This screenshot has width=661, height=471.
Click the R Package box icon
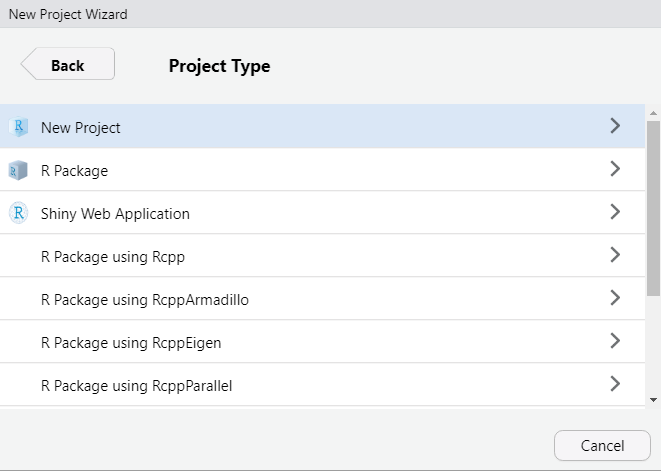(18, 170)
